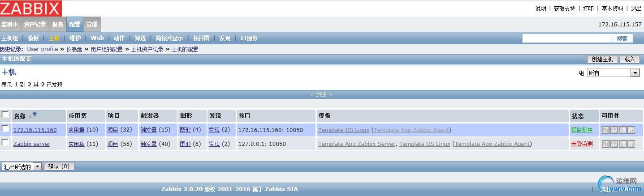Check the box for host 172.16.115.160
The width and height of the screenshot is (644, 196).
(5, 128)
